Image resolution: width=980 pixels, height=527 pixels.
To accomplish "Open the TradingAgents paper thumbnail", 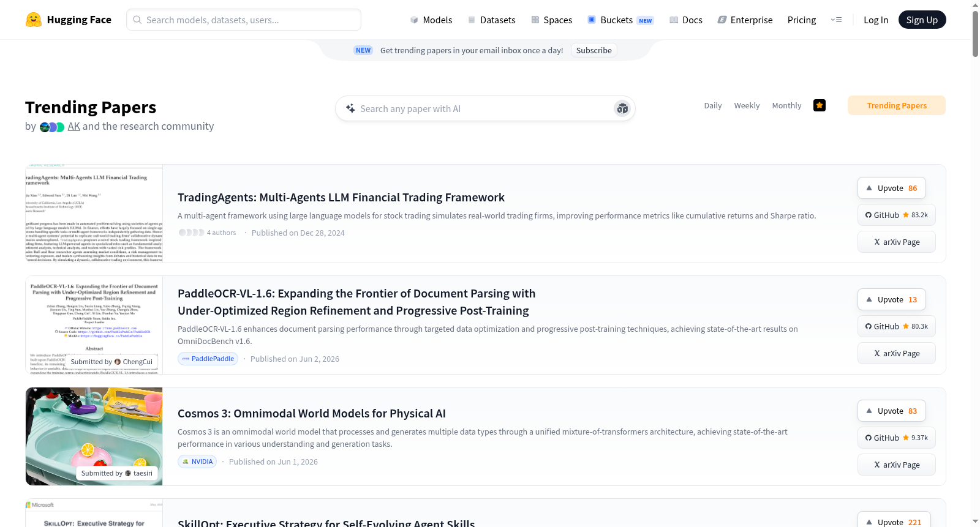I will (x=94, y=214).
